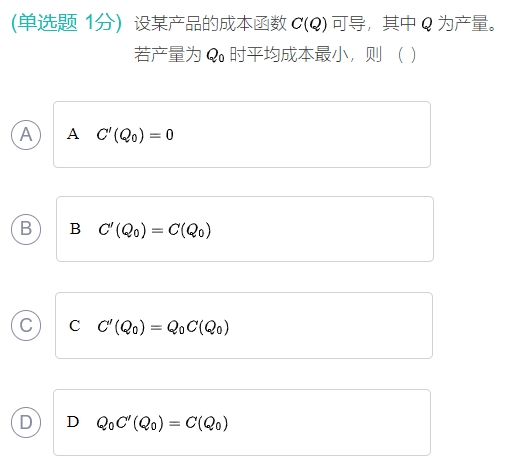Click the serif letter A inside the first option box
This screenshot has height=469, width=510.
[73, 134]
